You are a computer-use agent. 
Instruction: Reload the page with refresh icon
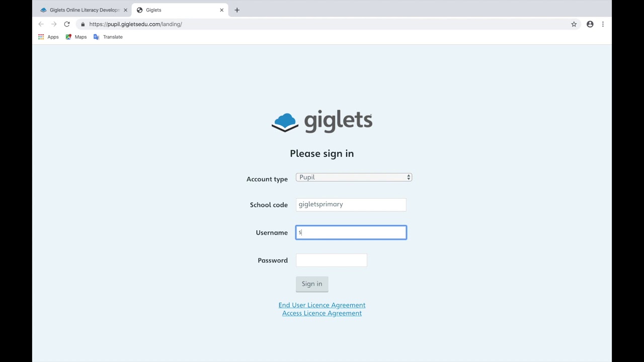(x=66, y=24)
